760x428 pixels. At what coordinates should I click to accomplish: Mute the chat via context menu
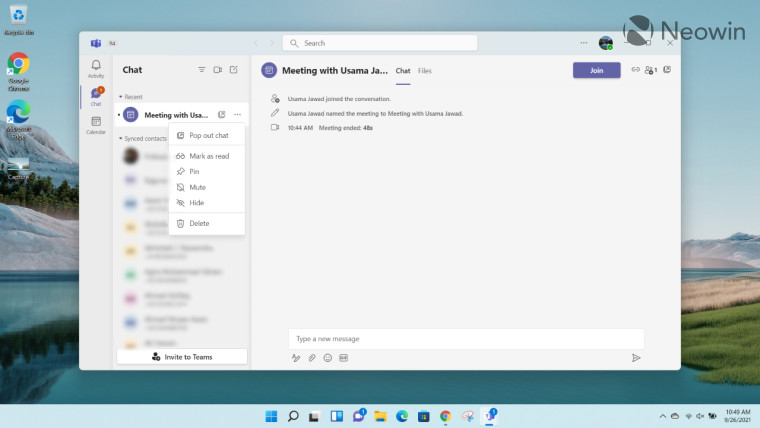coord(207,187)
